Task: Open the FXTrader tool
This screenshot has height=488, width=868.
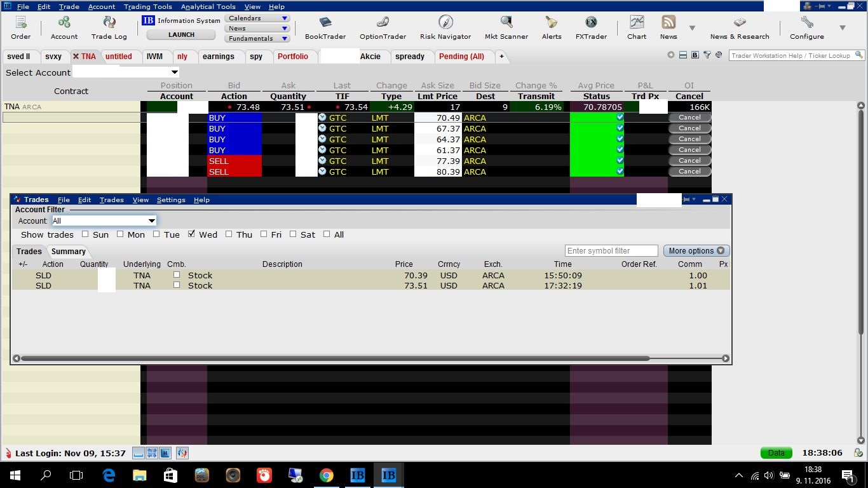Action: tap(591, 27)
